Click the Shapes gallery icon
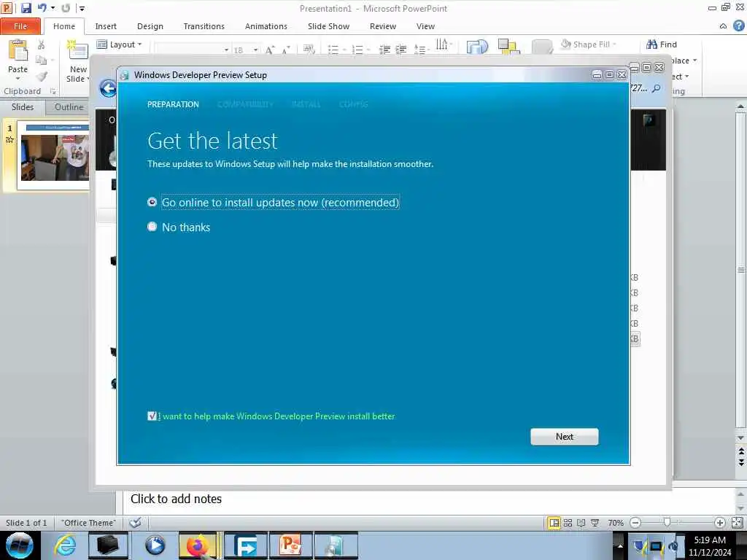747x560 pixels. [477, 47]
